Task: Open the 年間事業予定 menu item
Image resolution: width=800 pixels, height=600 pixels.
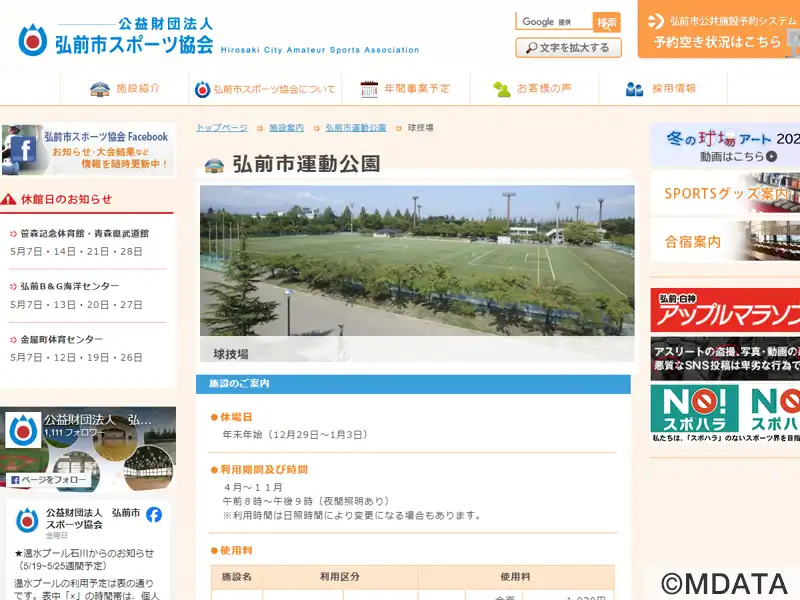Action: pos(406,89)
